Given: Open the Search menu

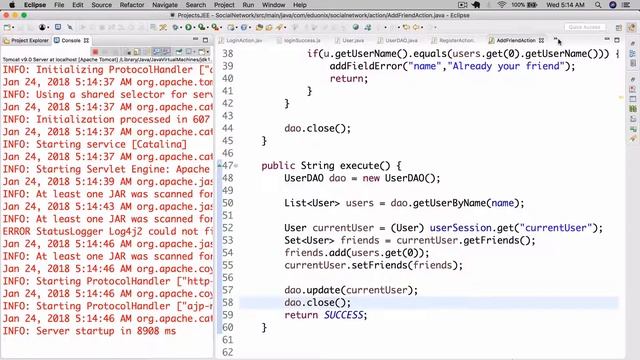Looking at the screenshot, I should click(196, 5).
